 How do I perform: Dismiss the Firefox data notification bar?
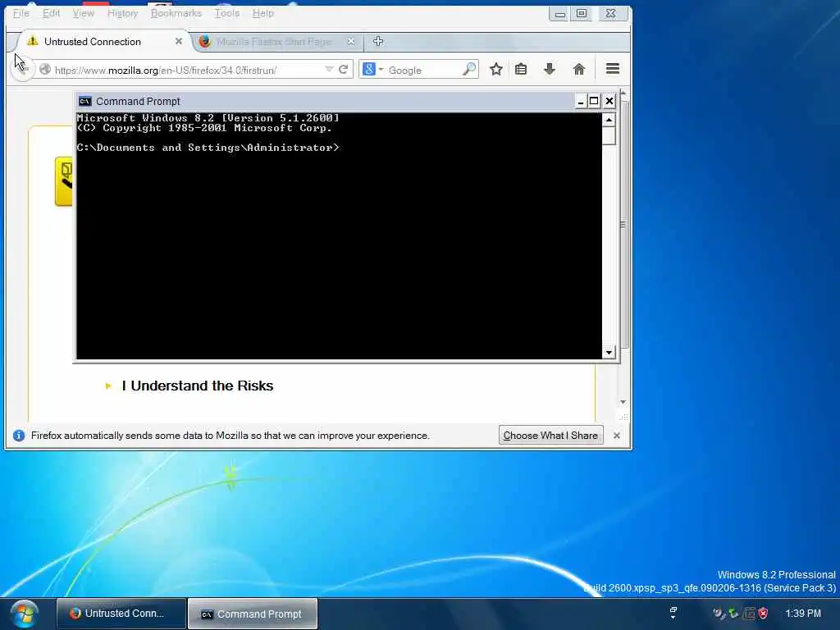point(617,436)
